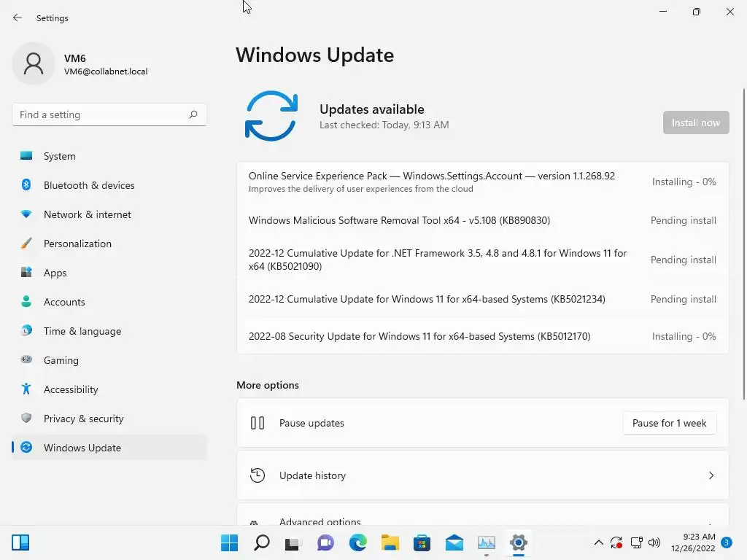This screenshot has height=560, width=747.
Task: Focus the Find a setting search box
Action: point(109,114)
